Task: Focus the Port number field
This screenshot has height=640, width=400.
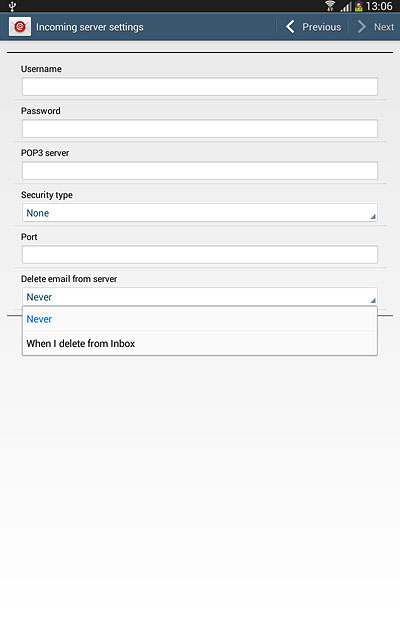Action: [x=200, y=255]
